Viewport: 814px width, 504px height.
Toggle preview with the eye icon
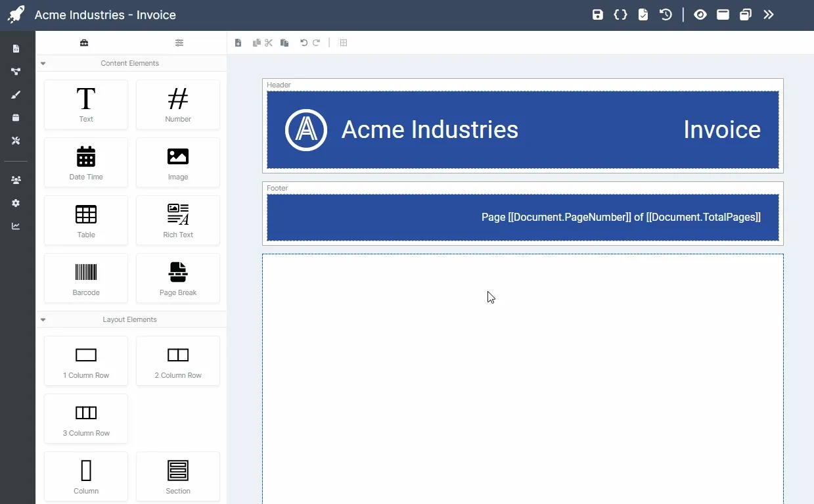[700, 14]
